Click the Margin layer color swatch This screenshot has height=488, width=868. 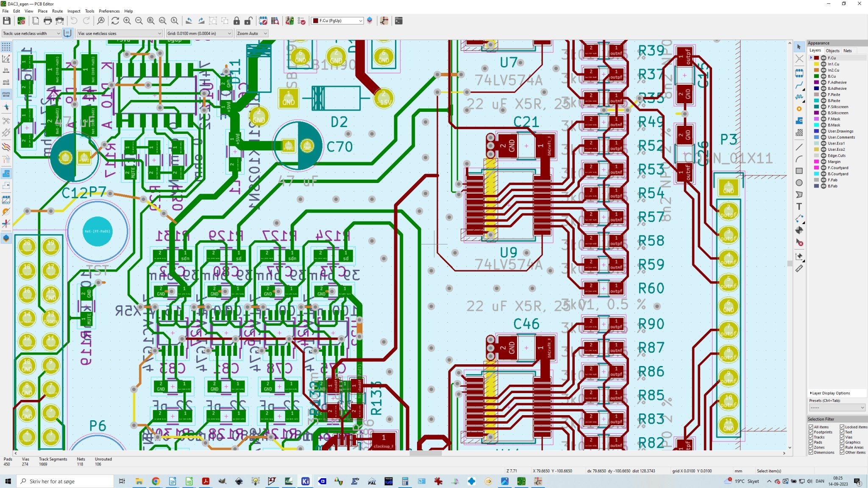tap(816, 162)
